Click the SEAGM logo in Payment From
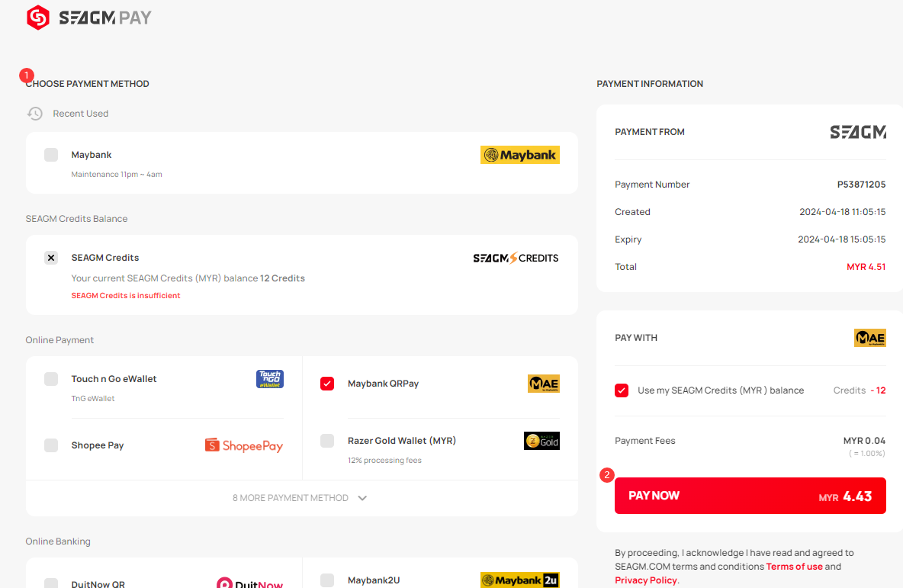 [x=857, y=132]
